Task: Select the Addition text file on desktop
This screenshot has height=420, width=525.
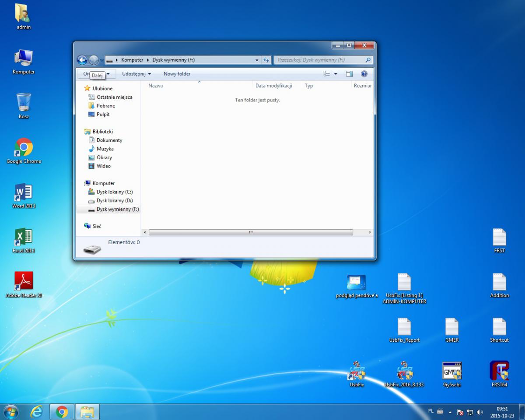Action: [x=499, y=286]
